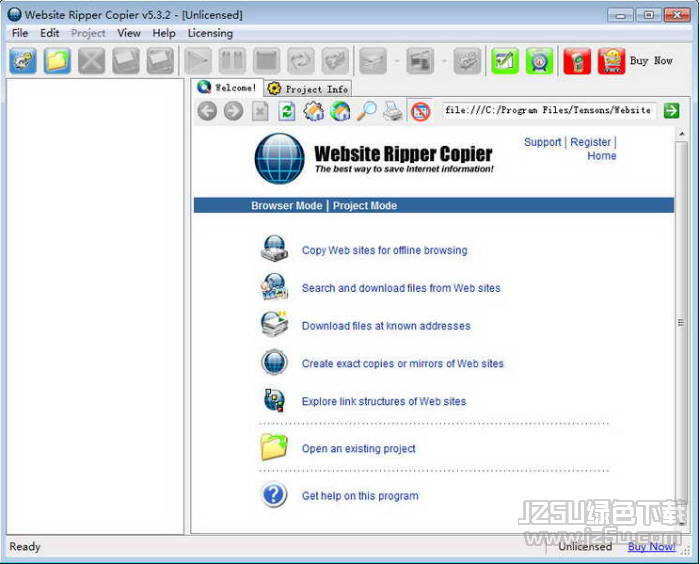Open the View menu
Screen dimensions: 700x564
(129, 33)
